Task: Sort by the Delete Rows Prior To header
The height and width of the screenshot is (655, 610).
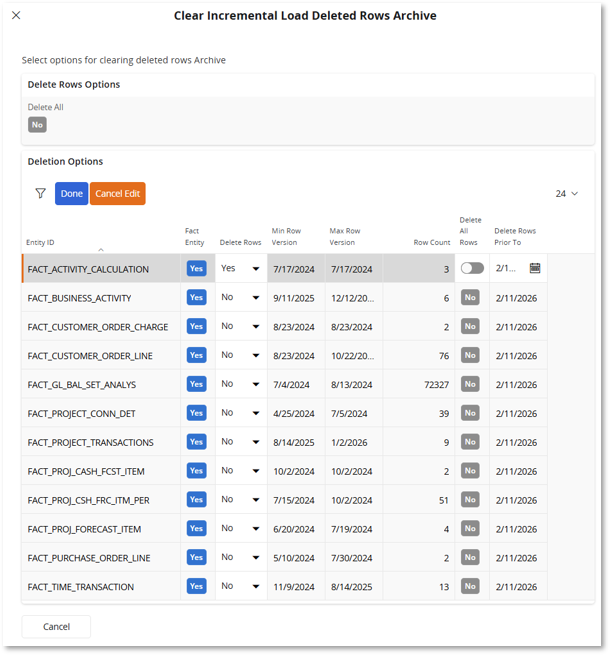Action: tap(515, 236)
